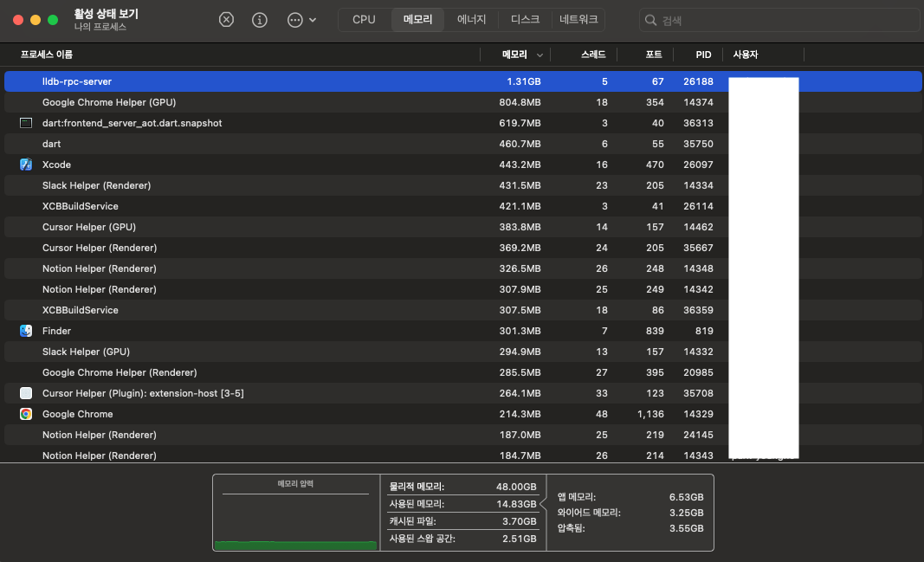Switch to the 메모리 tab
924x562 pixels.
417,19
